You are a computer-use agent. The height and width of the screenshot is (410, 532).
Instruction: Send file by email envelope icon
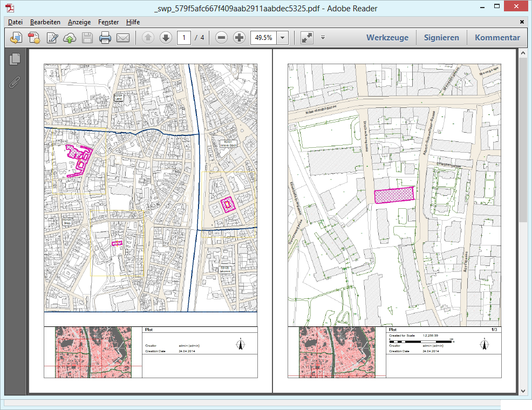[x=123, y=38]
